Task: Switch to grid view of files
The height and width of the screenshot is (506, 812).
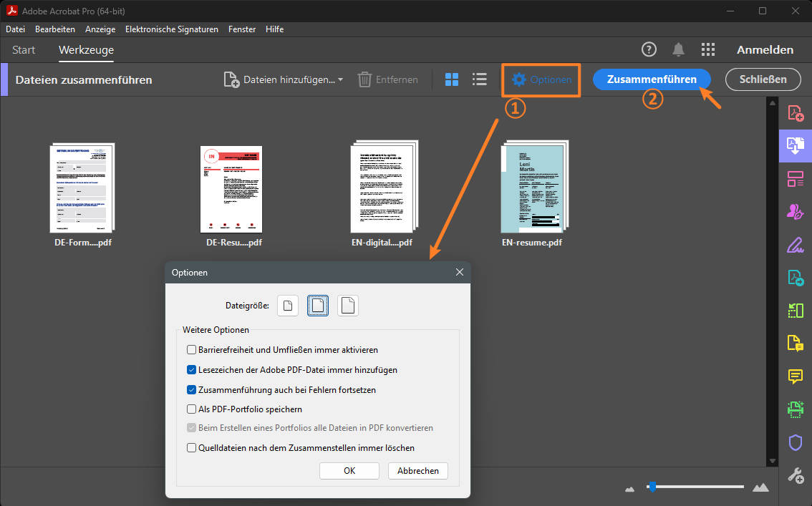Action: (x=452, y=79)
